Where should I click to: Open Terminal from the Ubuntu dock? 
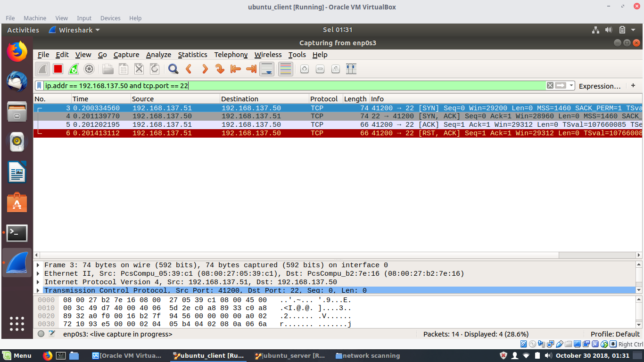[x=17, y=233]
